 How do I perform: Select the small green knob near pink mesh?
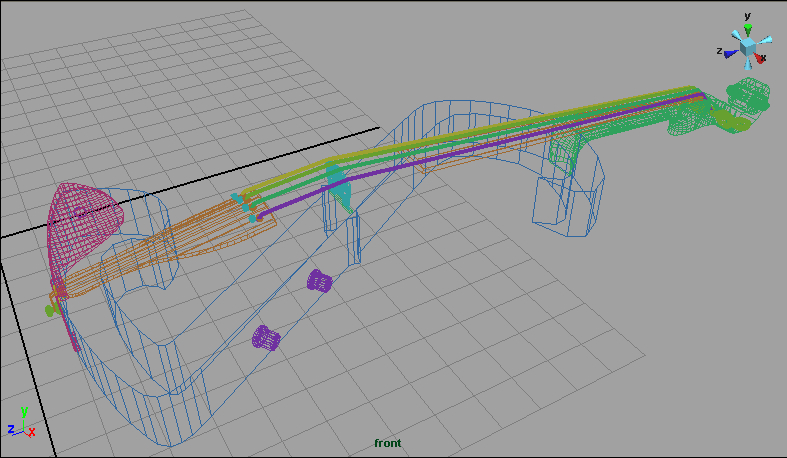[50, 311]
